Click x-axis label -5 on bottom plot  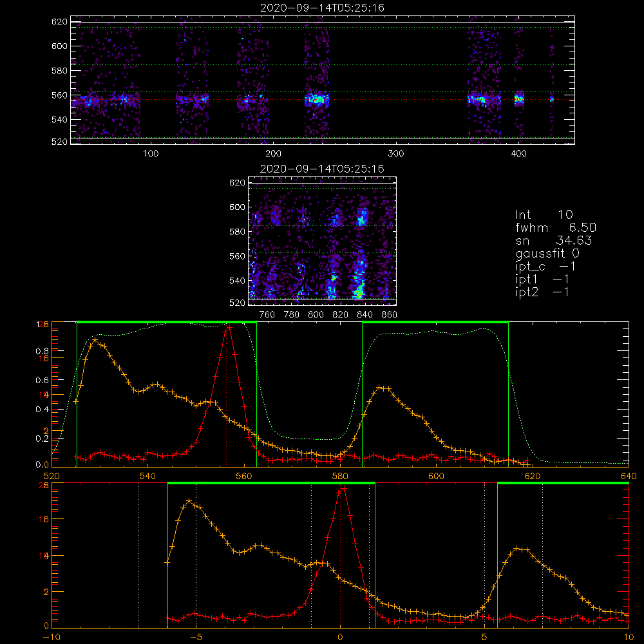196,638
